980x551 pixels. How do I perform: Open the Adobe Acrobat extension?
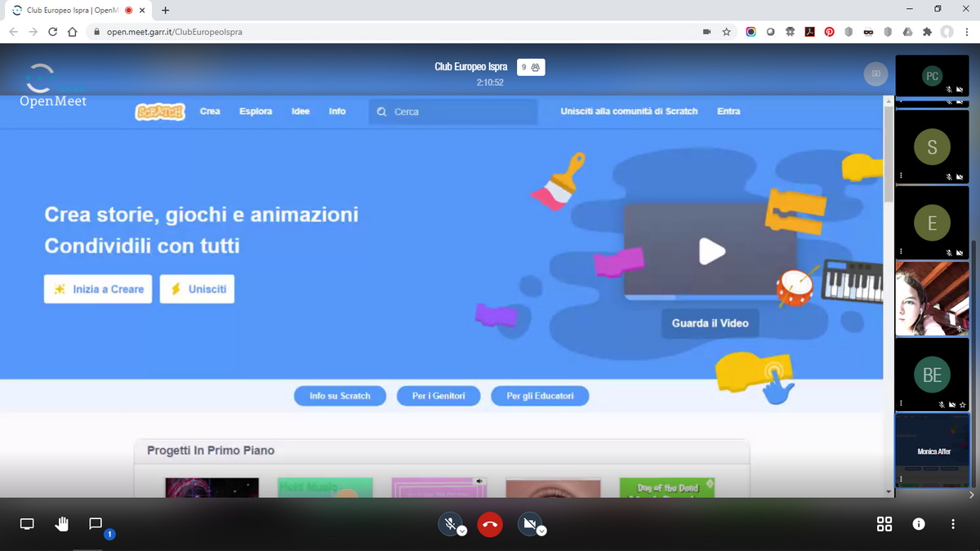[809, 32]
